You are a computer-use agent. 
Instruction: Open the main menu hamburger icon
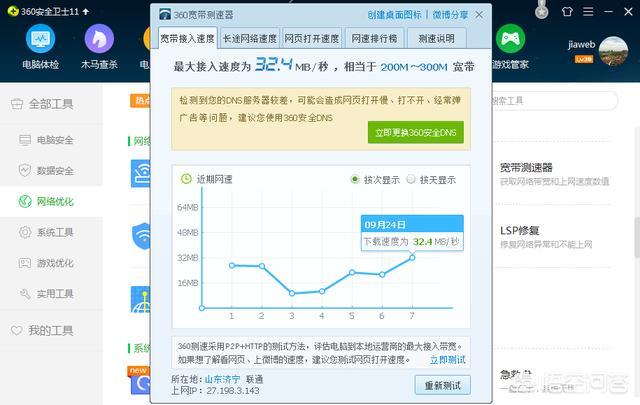pos(588,11)
